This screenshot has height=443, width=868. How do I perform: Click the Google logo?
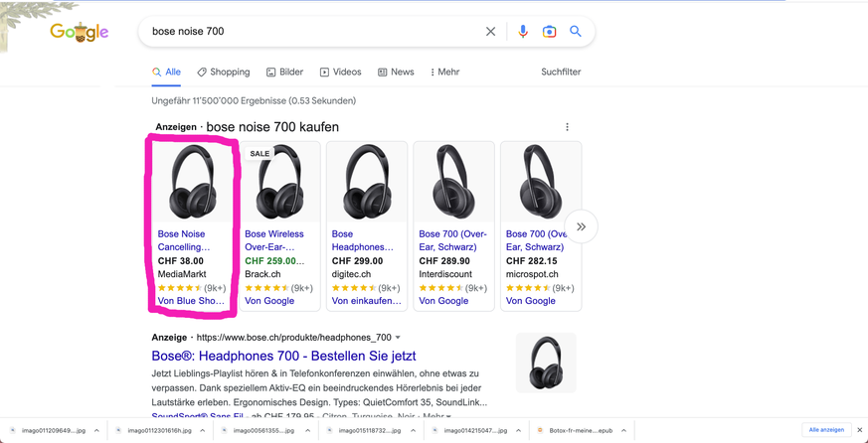79,32
